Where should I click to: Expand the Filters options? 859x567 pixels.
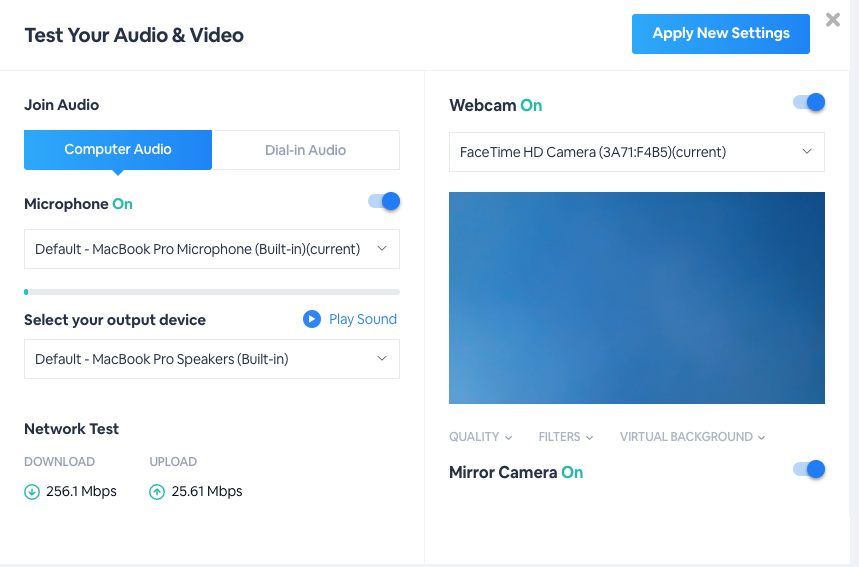(x=565, y=437)
